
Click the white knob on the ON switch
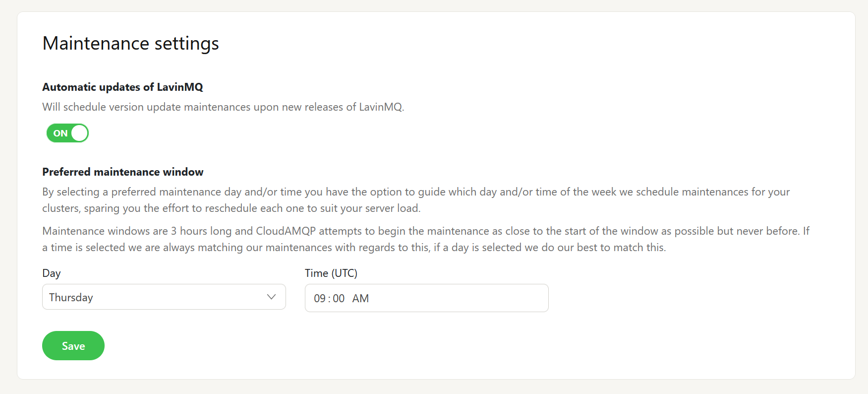pyautogui.click(x=79, y=133)
